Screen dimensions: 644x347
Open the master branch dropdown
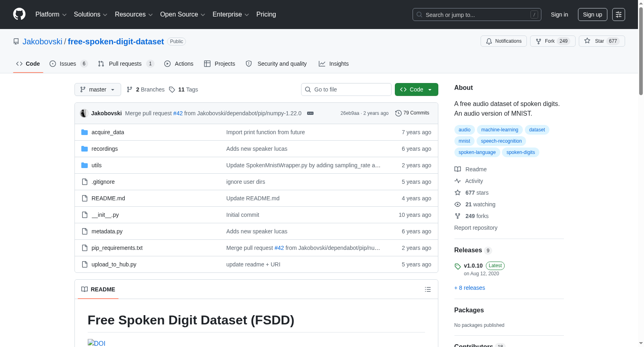(x=98, y=89)
